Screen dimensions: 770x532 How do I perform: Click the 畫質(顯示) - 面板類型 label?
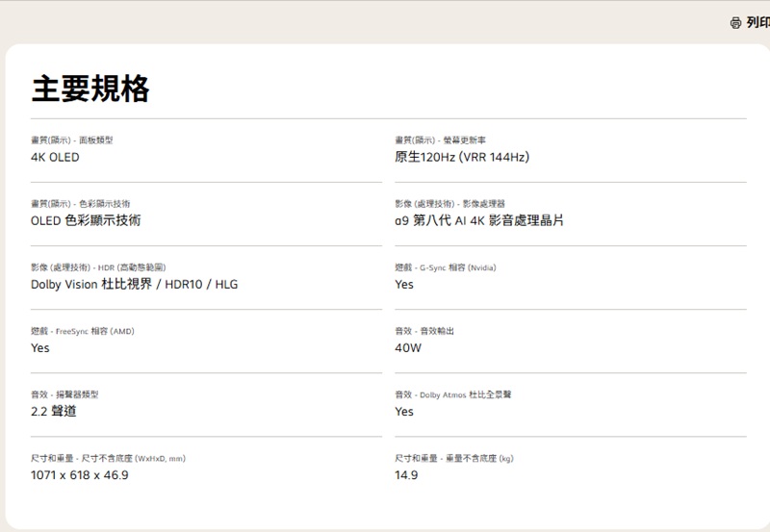(72, 140)
